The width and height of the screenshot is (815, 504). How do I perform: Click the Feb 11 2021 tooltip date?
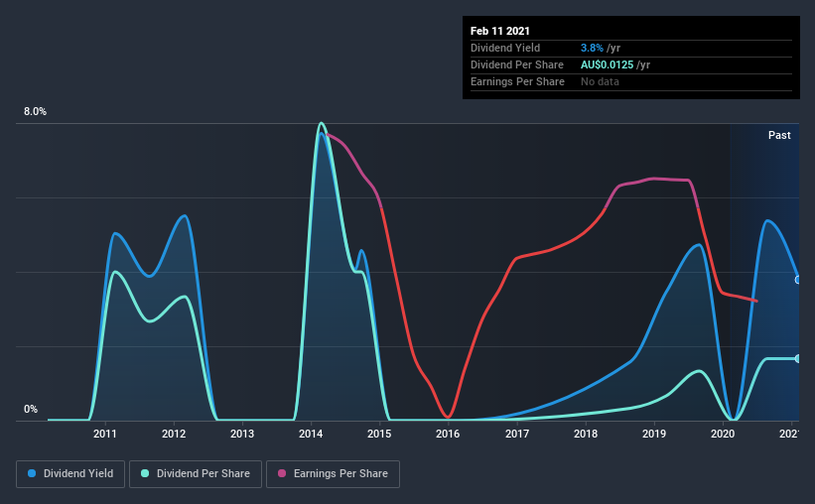point(500,31)
